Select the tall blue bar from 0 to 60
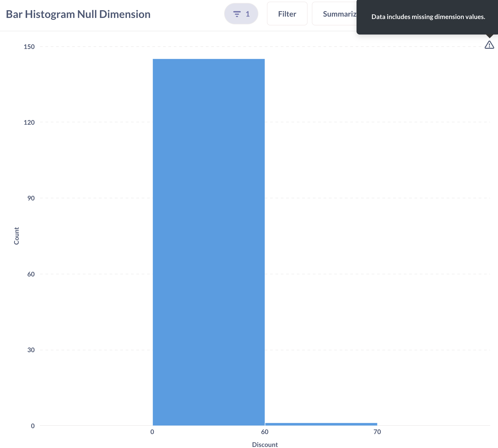The height and width of the screenshot is (448, 498). coord(209,242)
